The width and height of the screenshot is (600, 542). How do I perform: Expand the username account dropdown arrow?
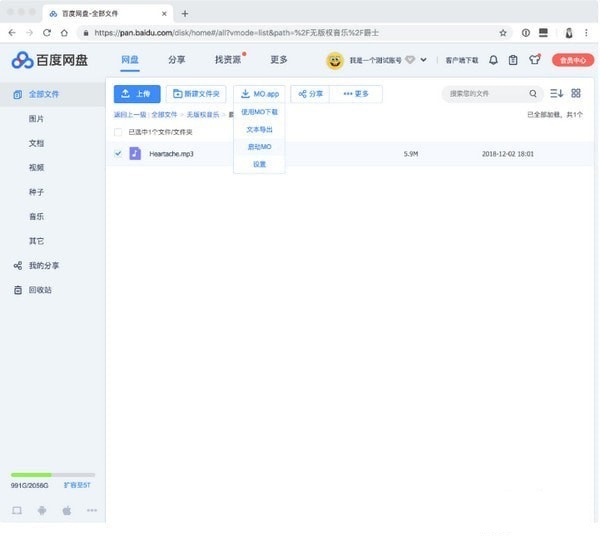point(423,60)
